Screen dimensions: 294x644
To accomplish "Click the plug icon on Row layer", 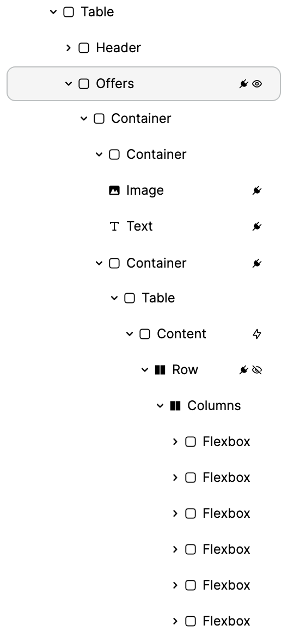I will [244, 370].
